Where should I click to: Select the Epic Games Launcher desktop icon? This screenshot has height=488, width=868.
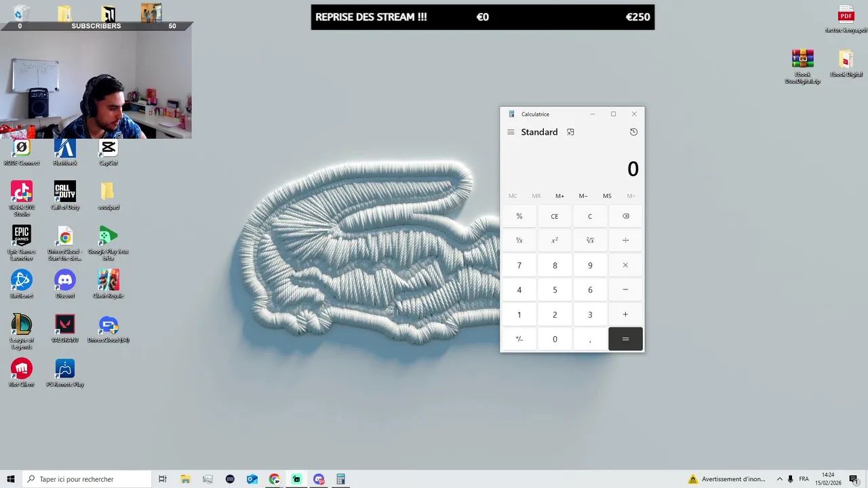pyautogui.click(x=22, y=243)
